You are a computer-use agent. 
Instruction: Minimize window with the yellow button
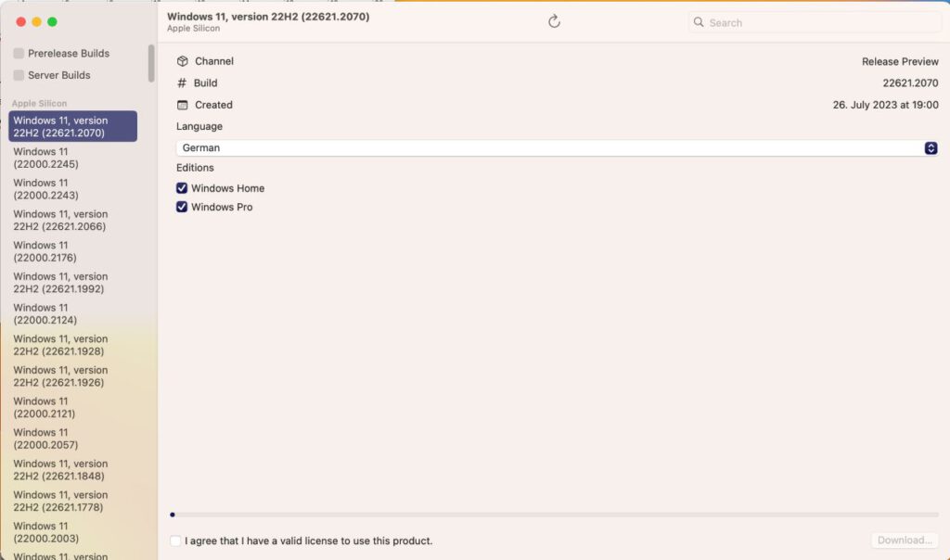tap(36, 22)
